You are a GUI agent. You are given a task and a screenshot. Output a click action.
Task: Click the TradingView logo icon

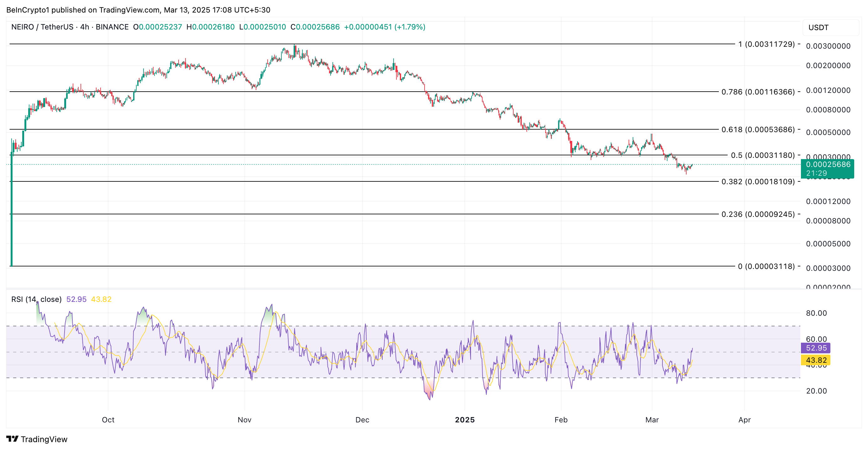click(x=12, y=439)
